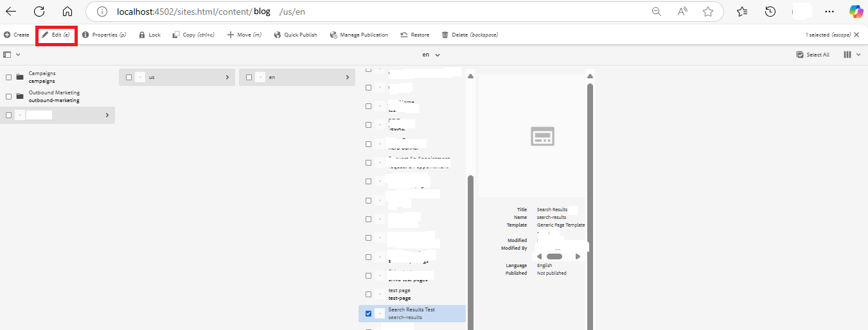
Task: Click the Lock padlock icon
Action: pos(142,35)
